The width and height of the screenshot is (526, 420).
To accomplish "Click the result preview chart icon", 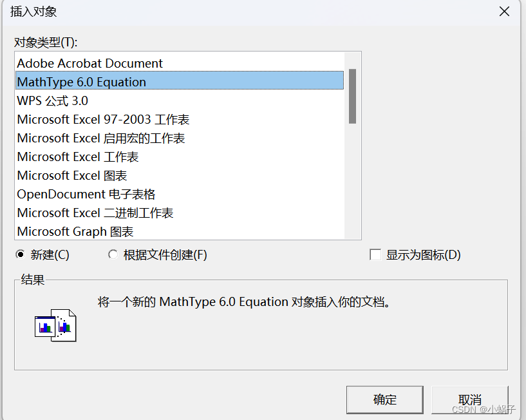I will (55, 325).
